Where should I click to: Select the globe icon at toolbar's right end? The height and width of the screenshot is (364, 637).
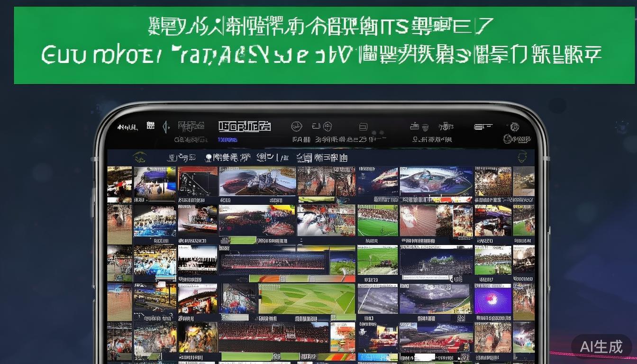tap(515, 126)
